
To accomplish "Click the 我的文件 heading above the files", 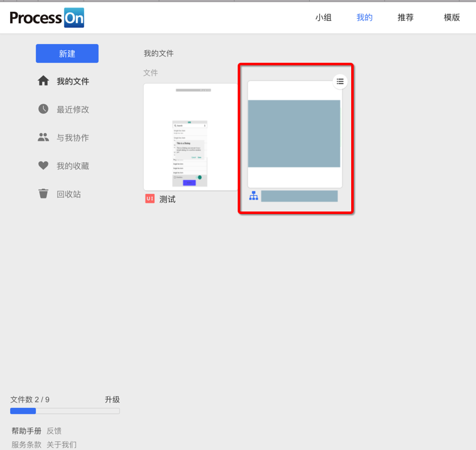I will pyautogui.click(x=159, y=53).
